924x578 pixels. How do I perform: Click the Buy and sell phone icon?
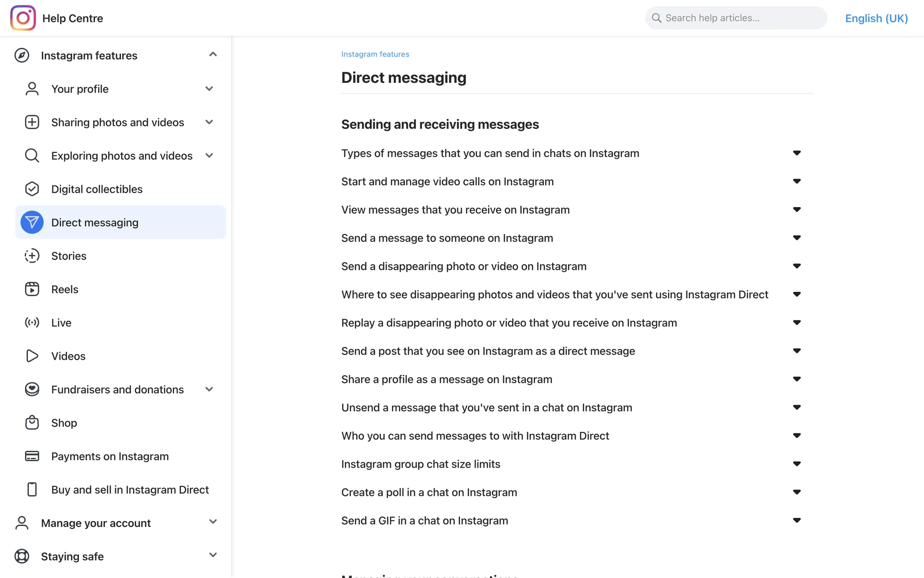coord(32,489)
